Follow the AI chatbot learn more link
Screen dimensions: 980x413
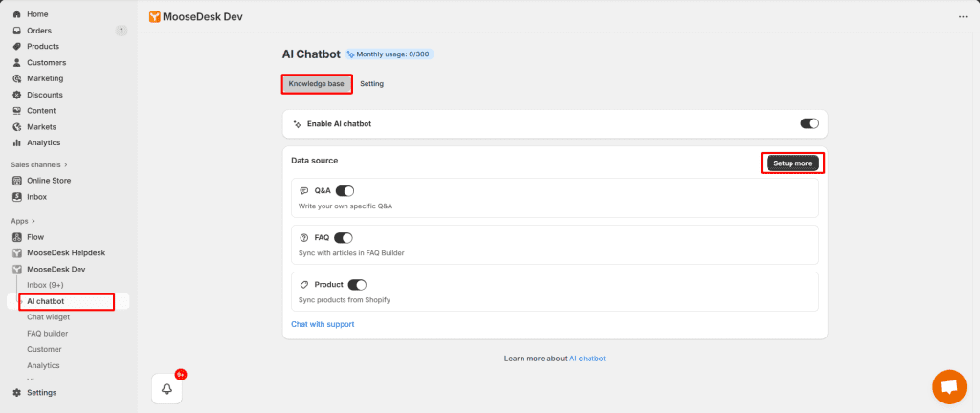(x=588, y=359)
